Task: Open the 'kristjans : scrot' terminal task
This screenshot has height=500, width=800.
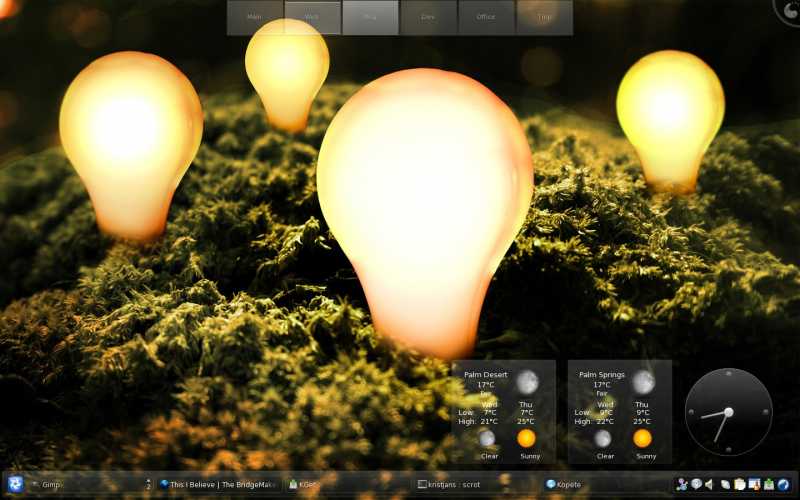Action: [x=476, y=484]
